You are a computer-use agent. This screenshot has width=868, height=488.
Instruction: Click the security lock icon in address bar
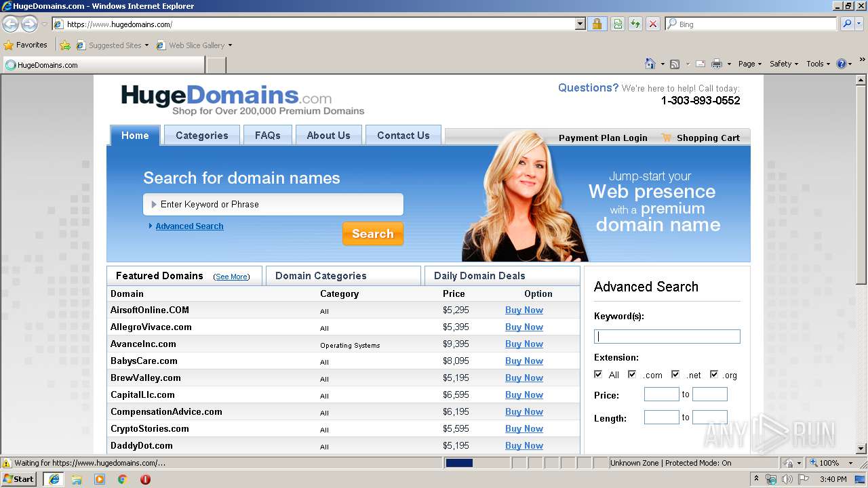(597, 24)
